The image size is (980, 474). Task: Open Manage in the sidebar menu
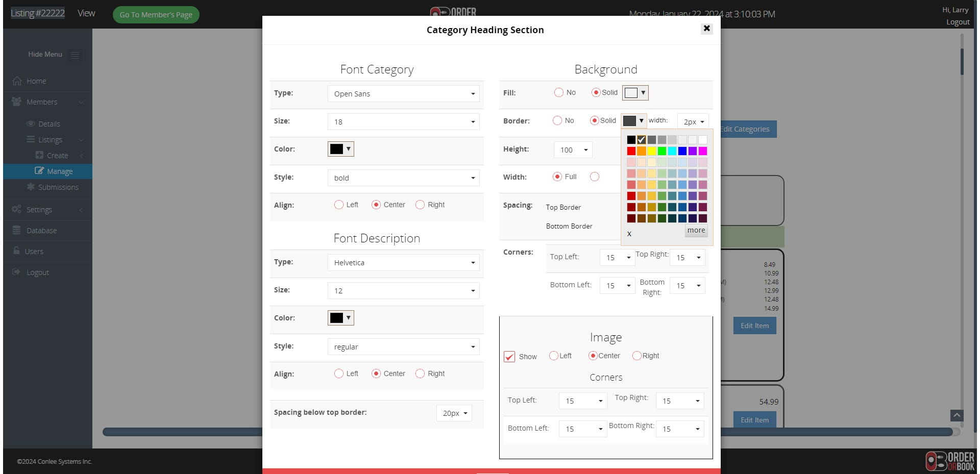coord(59,171)
